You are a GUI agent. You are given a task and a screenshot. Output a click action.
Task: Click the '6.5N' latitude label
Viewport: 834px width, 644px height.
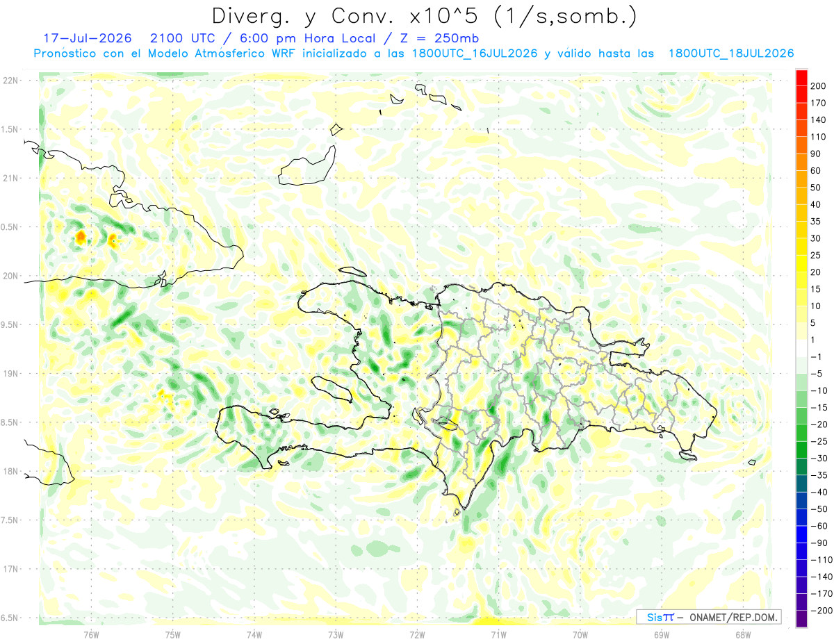point(10,618)
